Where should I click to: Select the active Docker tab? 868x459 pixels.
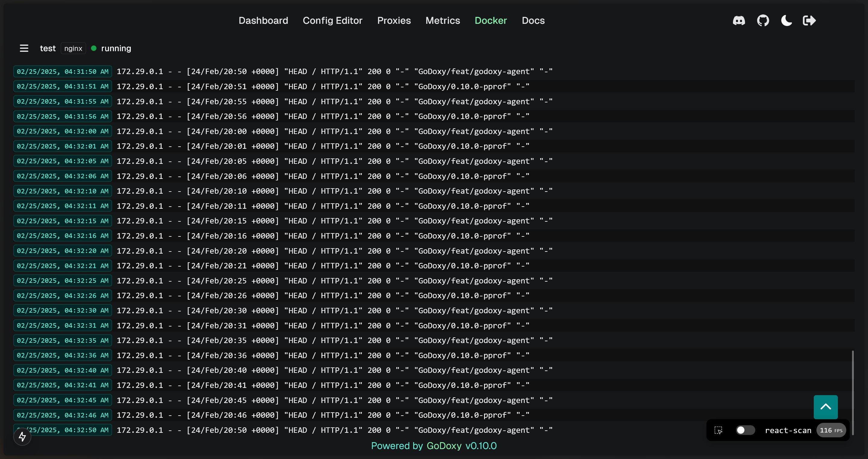491,20
